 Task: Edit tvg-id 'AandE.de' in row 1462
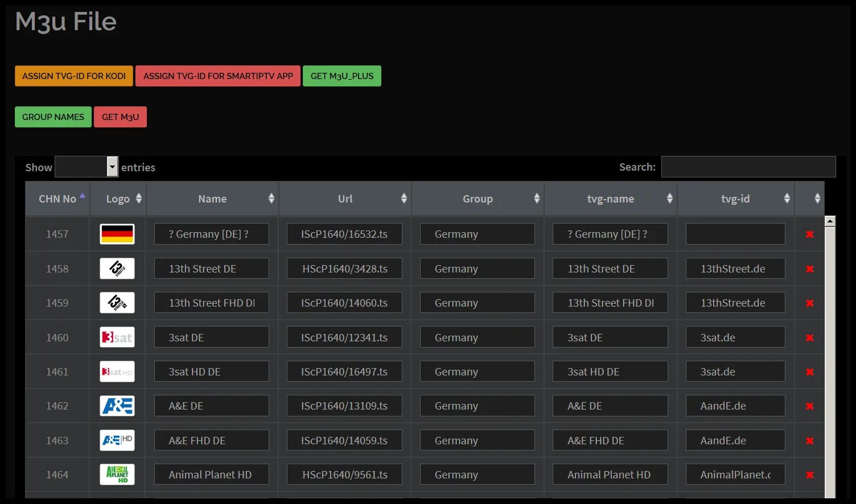(x=735, y=406)
